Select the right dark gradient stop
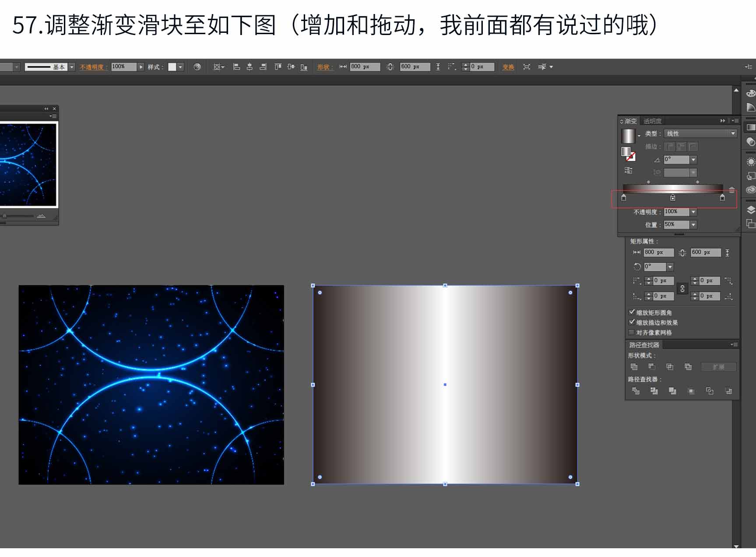The image size is (756, 557). (722, 197)
